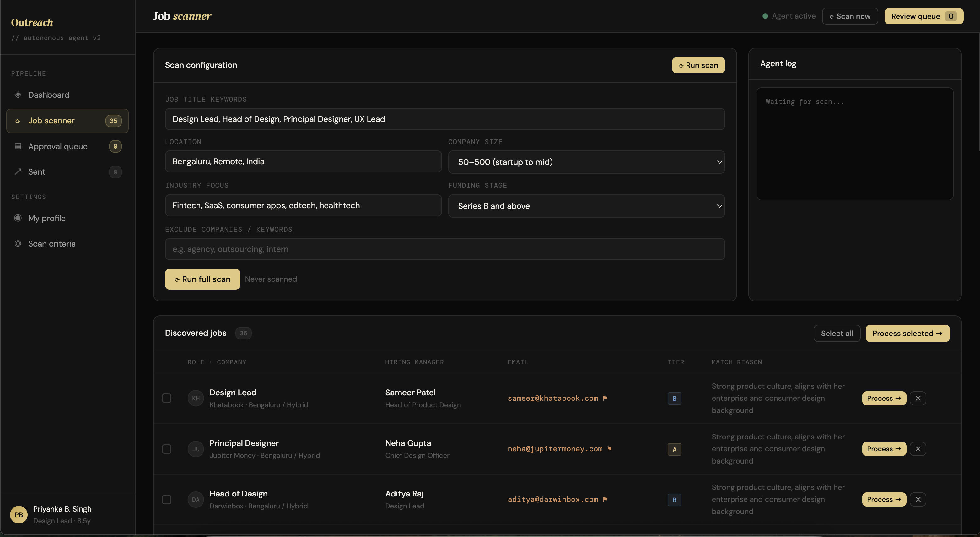980x537 pixels.
Task: Open the Sent items view
Action: point(36,172)
